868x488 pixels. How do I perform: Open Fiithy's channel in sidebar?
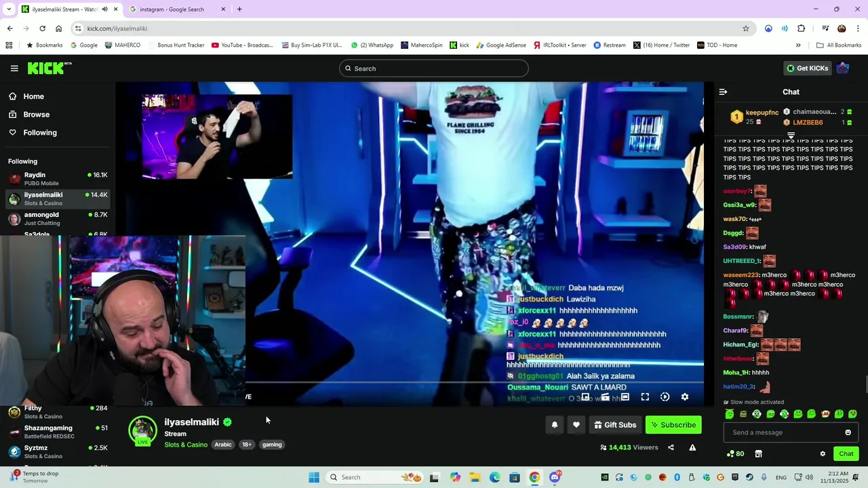(58, 412)
